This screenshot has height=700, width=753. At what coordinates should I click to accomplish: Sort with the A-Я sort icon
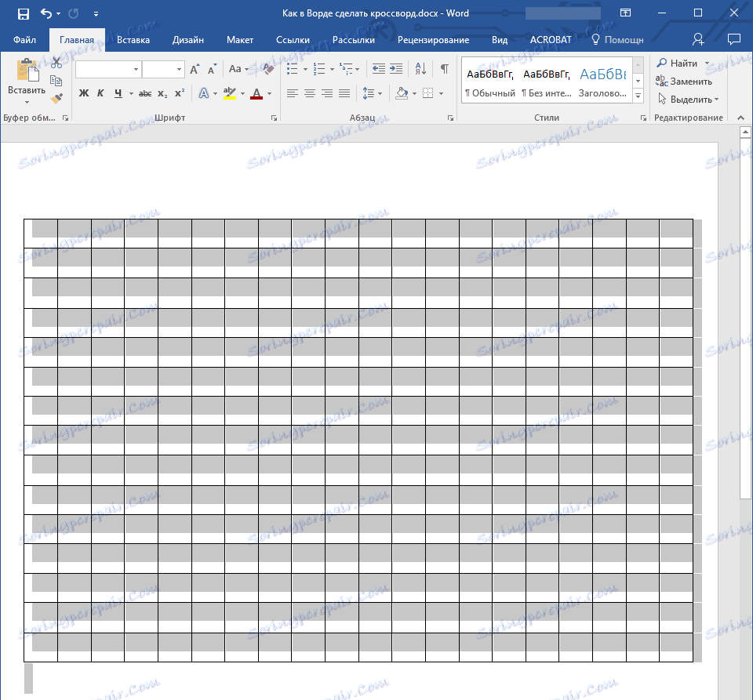(420, 69)
